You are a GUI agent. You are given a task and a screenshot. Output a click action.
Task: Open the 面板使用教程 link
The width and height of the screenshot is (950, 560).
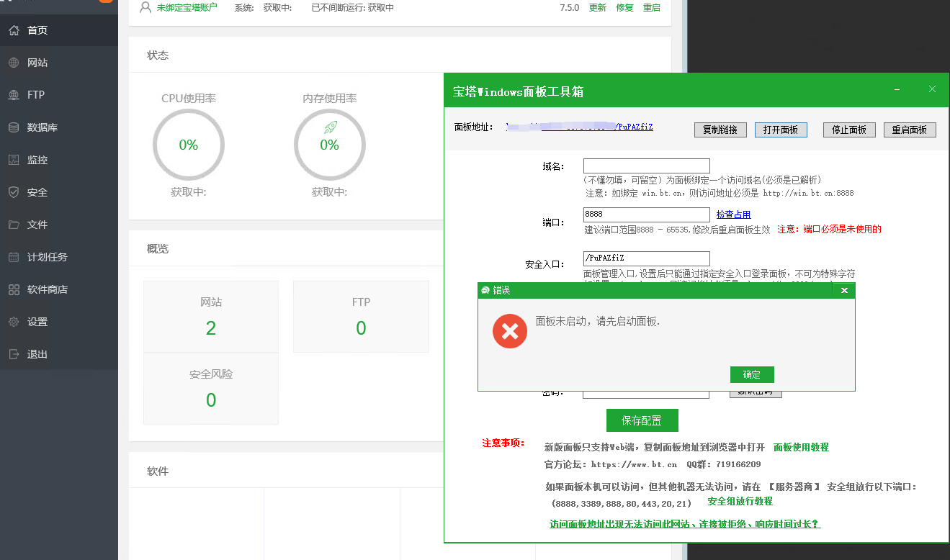coord(801,447)
